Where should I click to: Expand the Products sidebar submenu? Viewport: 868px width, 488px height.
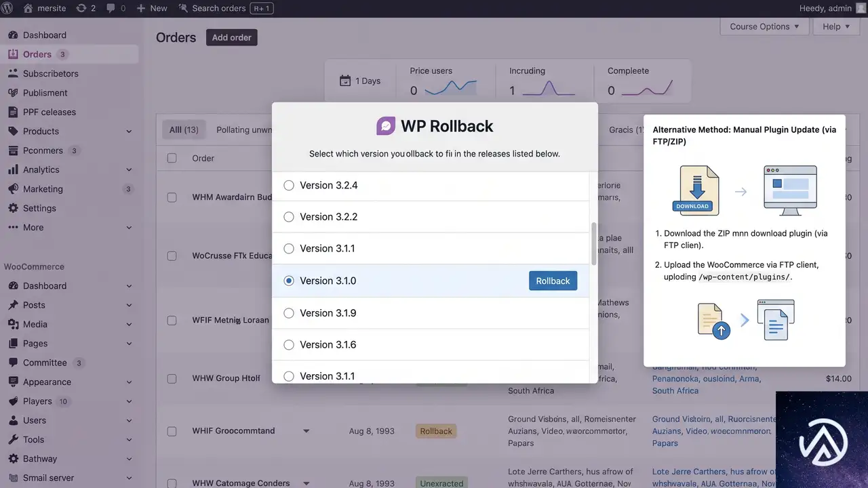point(129,131)
